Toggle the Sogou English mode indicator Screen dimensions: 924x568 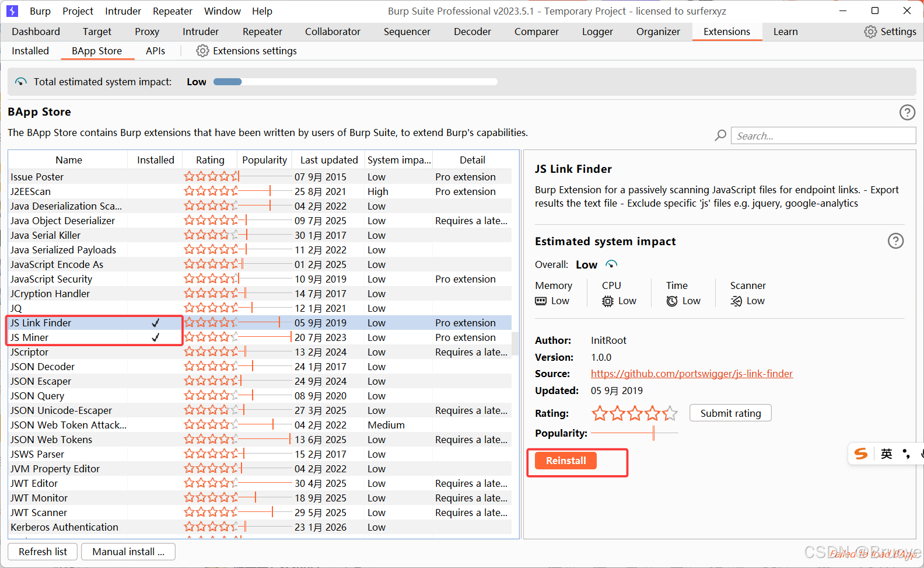[887, 454]
